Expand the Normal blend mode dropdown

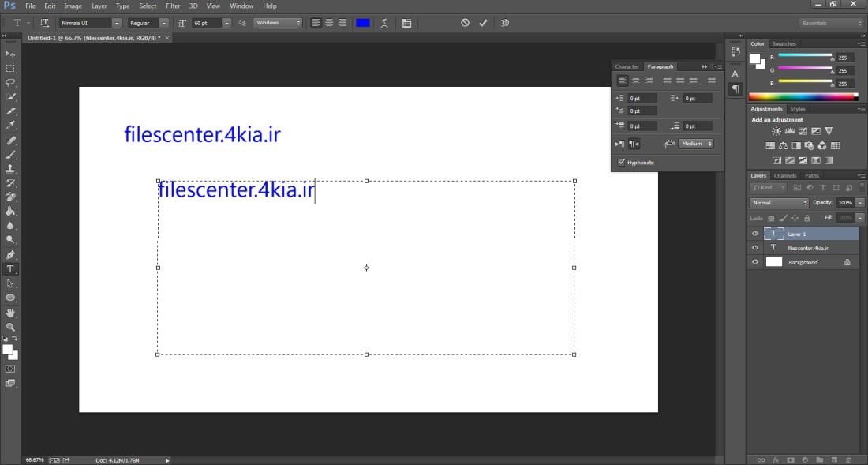pyautogui.click(x=779, y=203)
